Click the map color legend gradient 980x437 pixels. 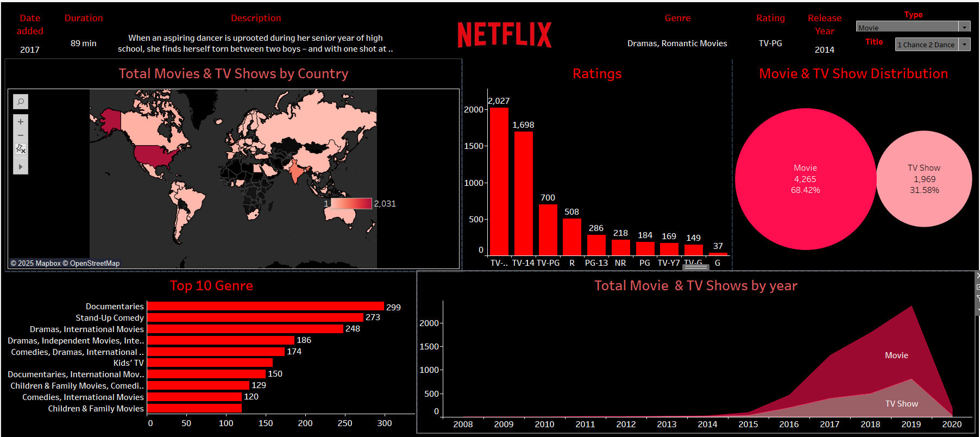click(x=351, y=204)
